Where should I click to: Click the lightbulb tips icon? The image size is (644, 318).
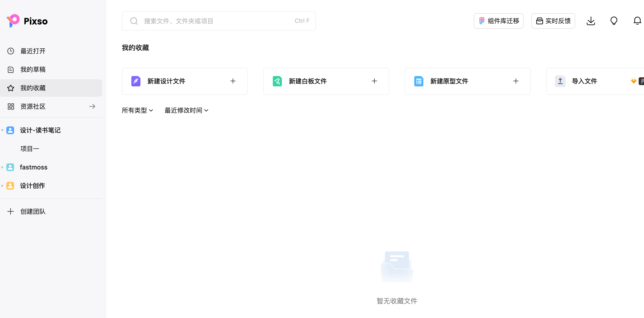pos(614,21)
